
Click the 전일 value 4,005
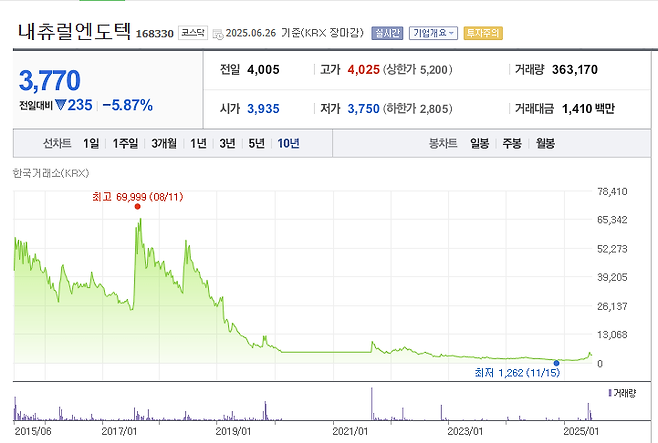click(263, 70)
